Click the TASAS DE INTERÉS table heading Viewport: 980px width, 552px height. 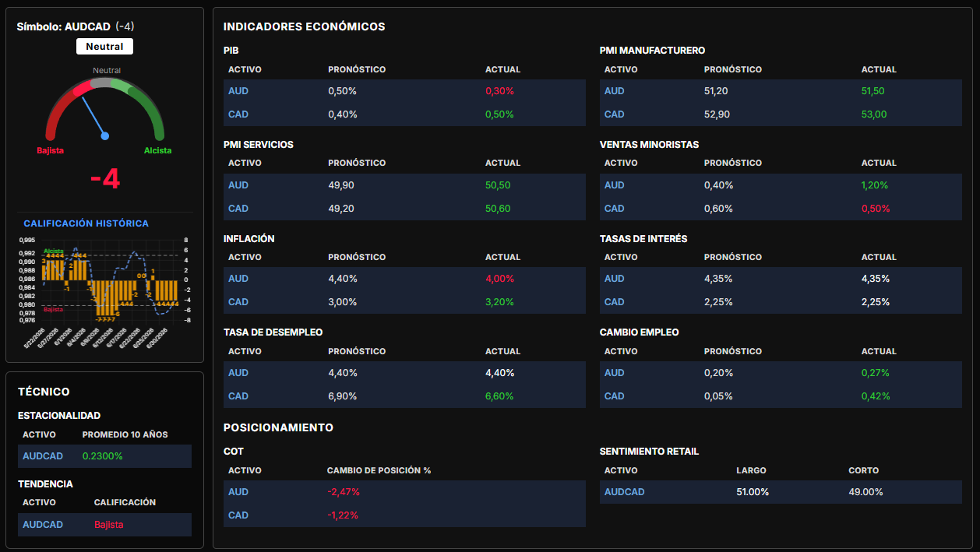click(x=643, y=239)
